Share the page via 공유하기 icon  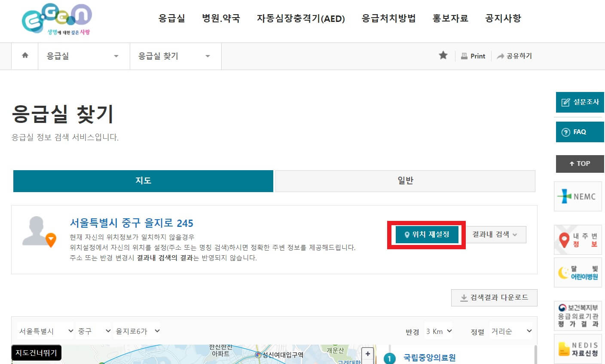pyautogui.click(x=514, y=56)
